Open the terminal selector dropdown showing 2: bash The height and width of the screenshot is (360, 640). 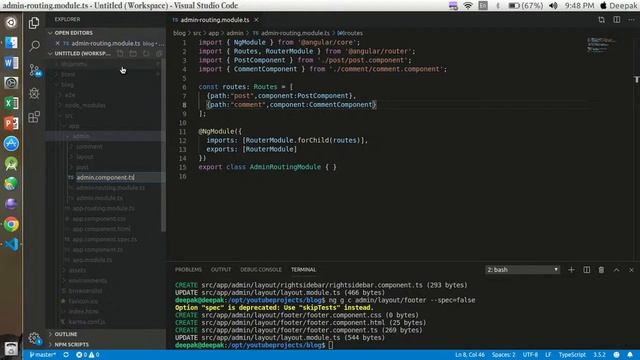[522, 270]
